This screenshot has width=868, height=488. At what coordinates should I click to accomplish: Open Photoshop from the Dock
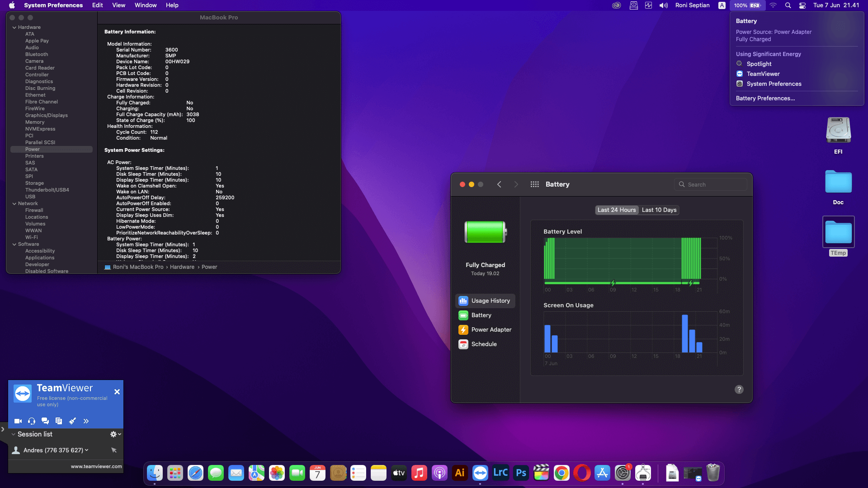521,473
